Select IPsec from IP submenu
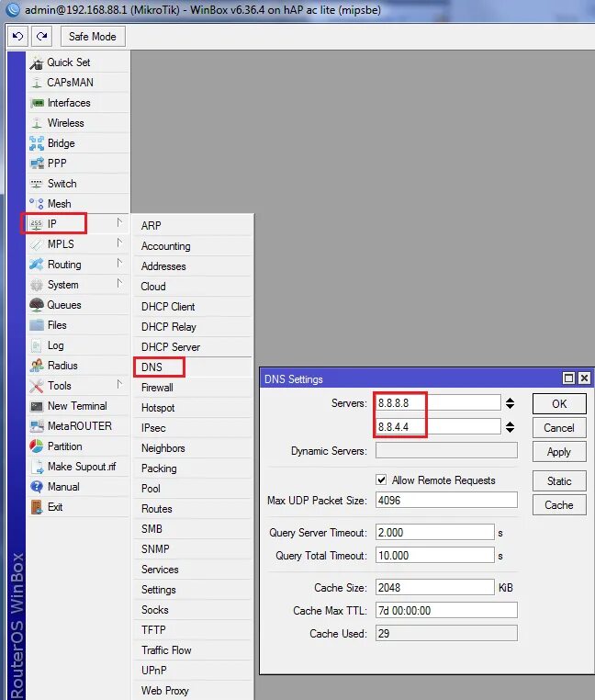 (x=193, y=428)
